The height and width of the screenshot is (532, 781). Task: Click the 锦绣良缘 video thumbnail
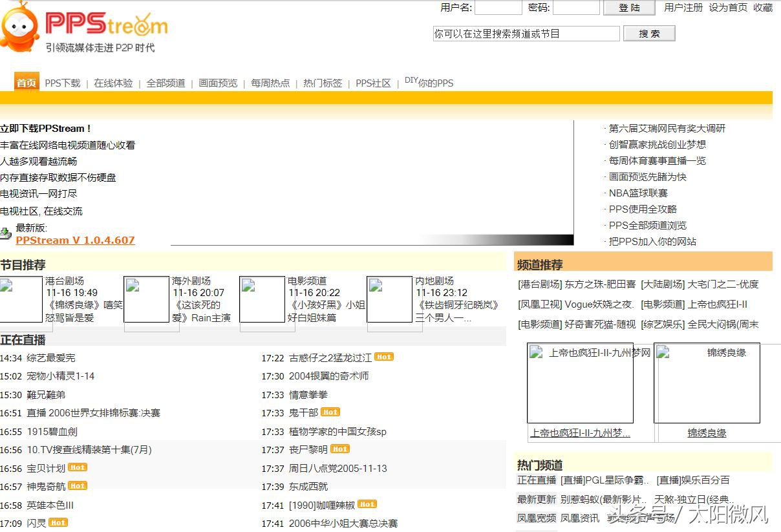(706, 383)
